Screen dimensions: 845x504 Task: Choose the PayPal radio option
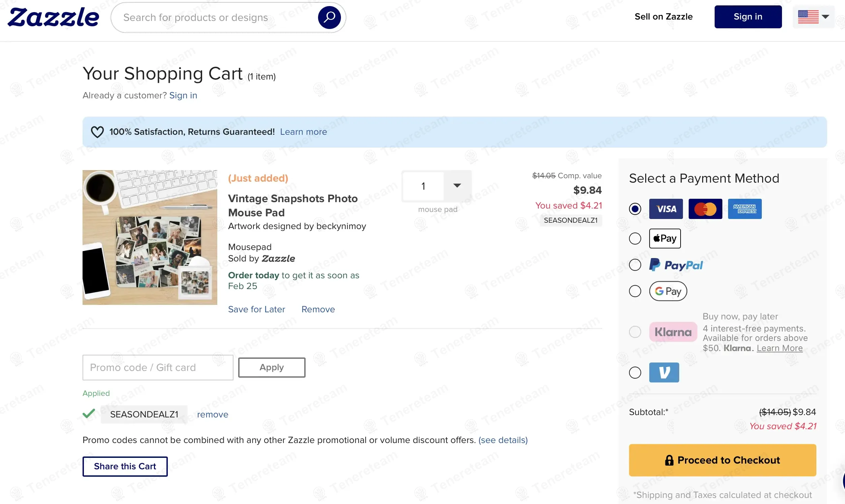coord(635,265)
